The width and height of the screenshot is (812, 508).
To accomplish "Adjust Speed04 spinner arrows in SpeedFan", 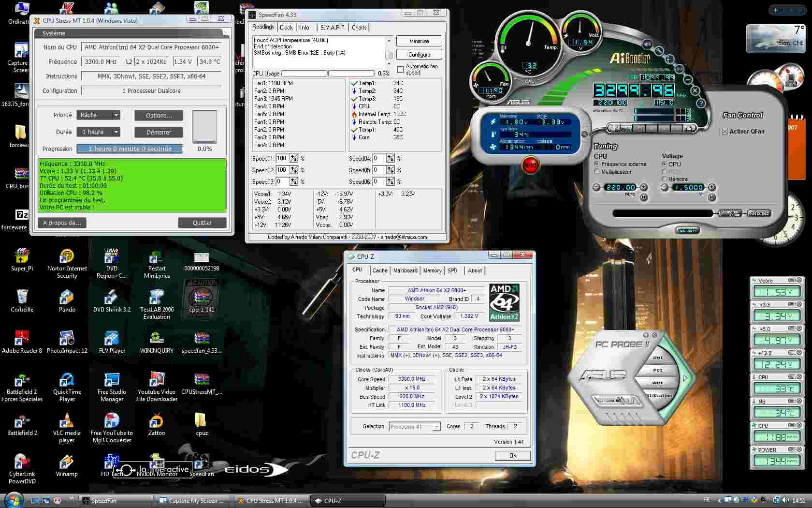I will [x=391, y=158].
